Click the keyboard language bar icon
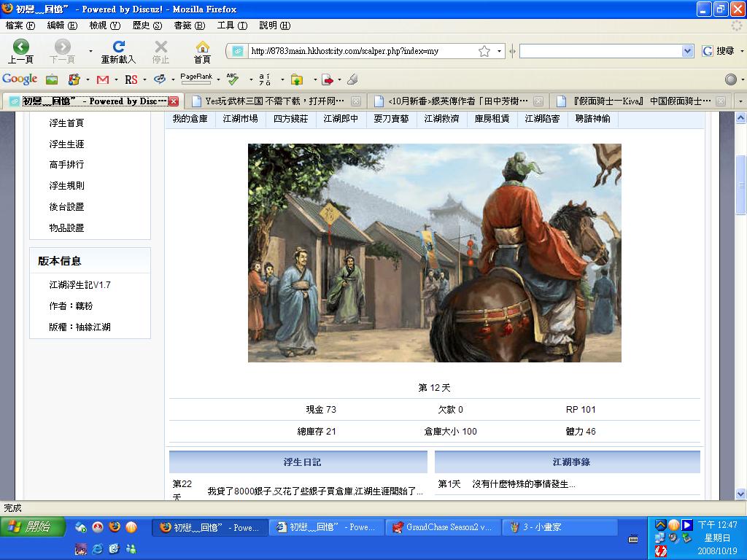 pos(633,539)
